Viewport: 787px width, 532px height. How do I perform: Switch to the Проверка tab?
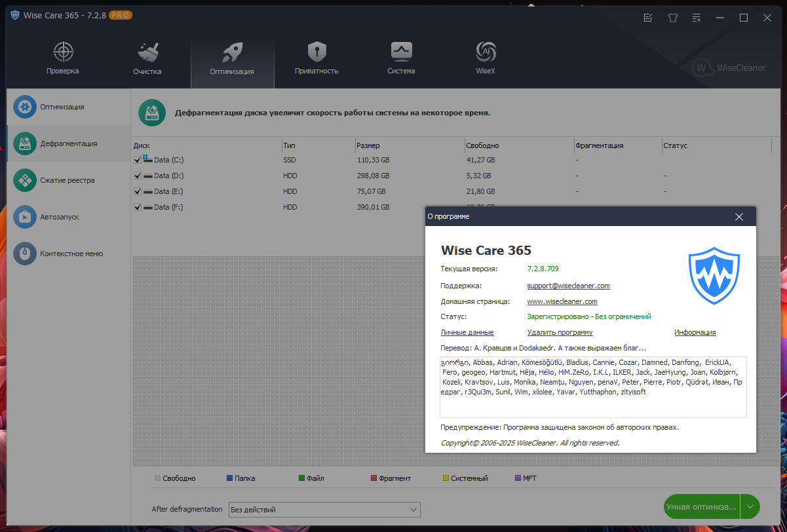[63, 58]
